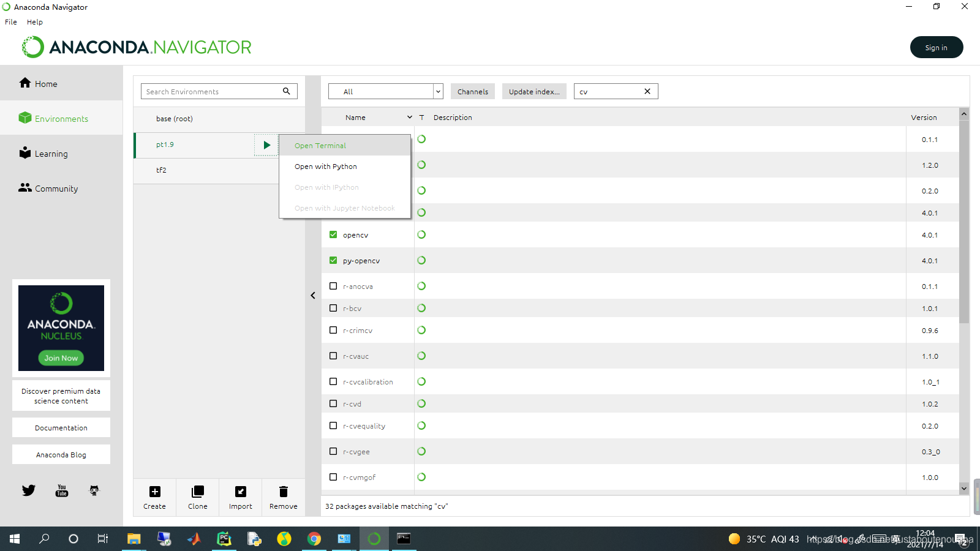Check the r-cvauc package checkbox
This screenshot has width=980, height=551.
click(333, 356)
